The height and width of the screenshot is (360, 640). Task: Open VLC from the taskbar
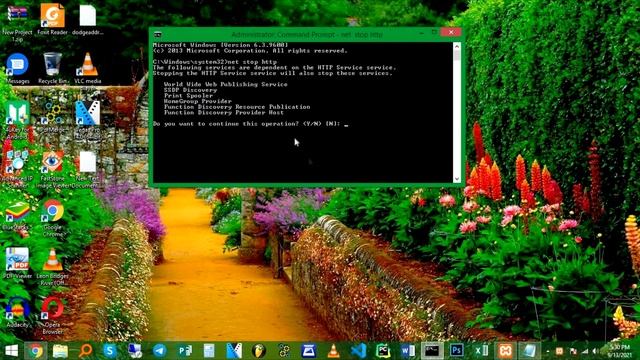tap(333, 351)
